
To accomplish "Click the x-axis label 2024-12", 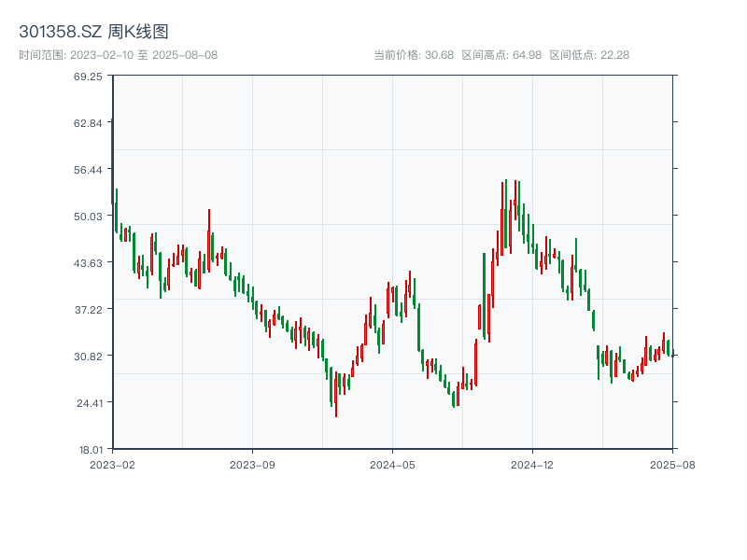I will [x=532, y=465].
